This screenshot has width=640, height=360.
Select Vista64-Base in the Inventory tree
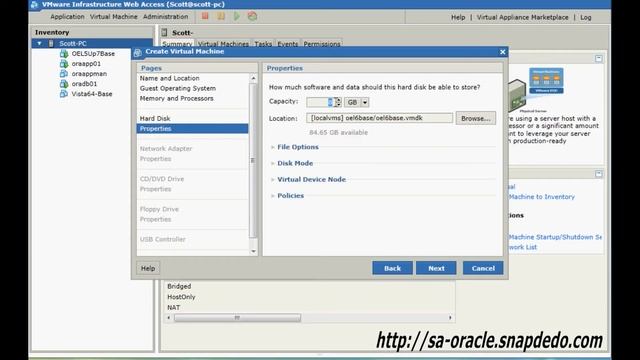(92, 94)
